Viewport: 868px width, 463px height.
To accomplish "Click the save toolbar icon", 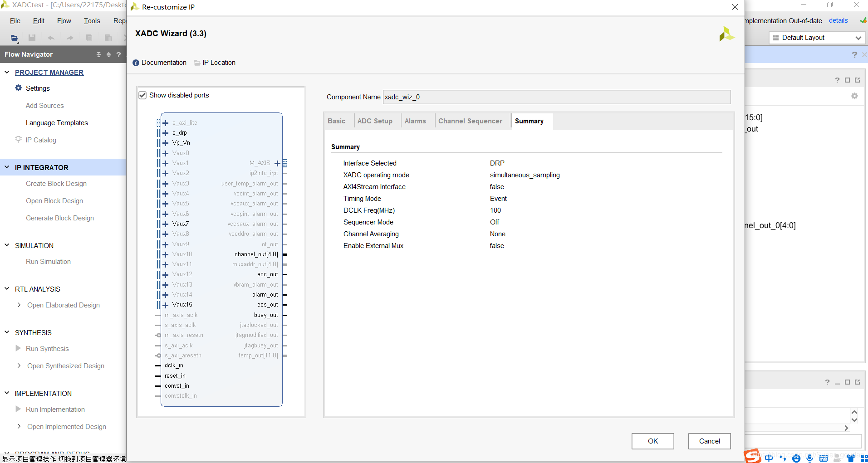I will coord(32,38).
